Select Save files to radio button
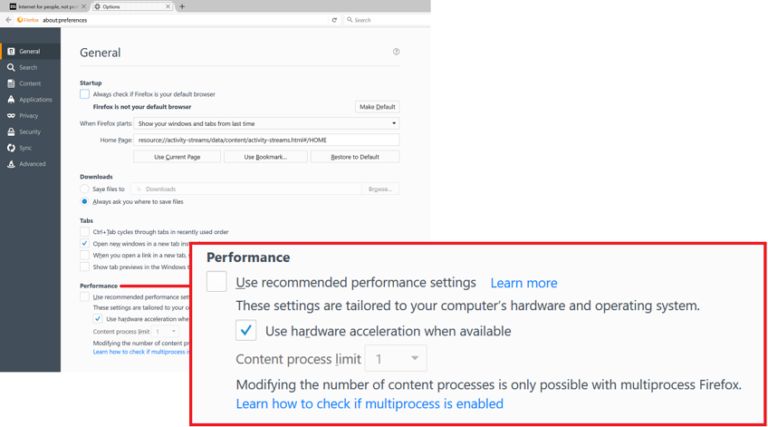The image size is (768, 427). coord(85,188)
